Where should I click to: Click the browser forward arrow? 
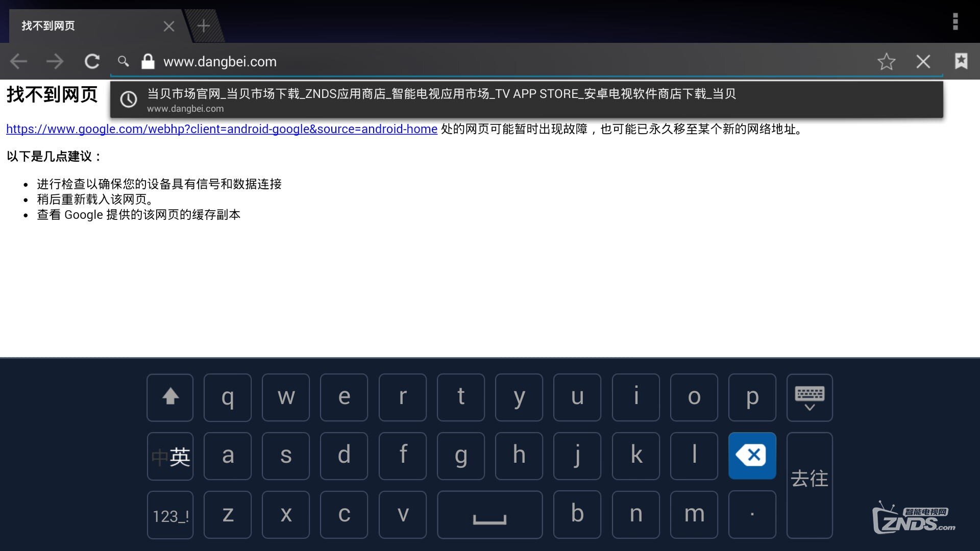pyautogui.click(x=55, y=62)
